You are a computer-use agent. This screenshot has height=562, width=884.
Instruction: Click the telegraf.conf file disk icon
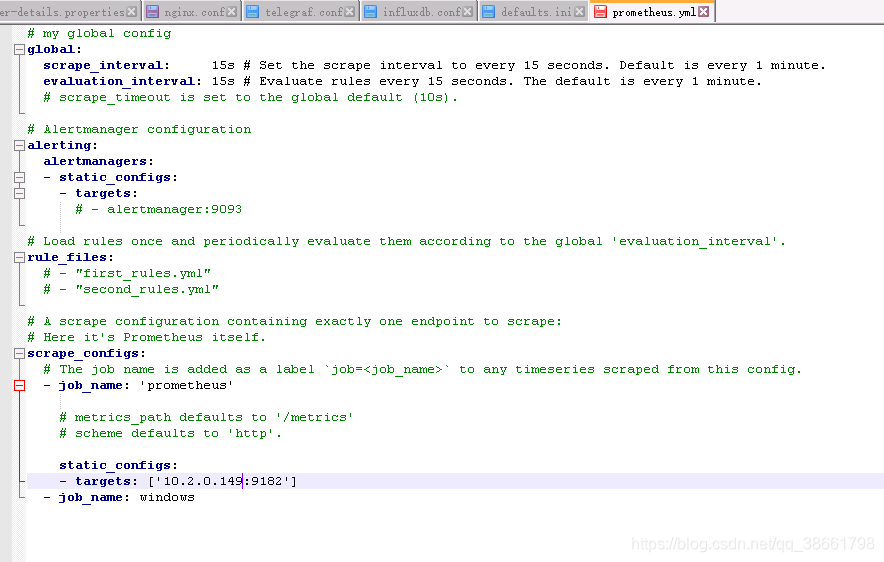pyautogui.click(x=253, y=12)
